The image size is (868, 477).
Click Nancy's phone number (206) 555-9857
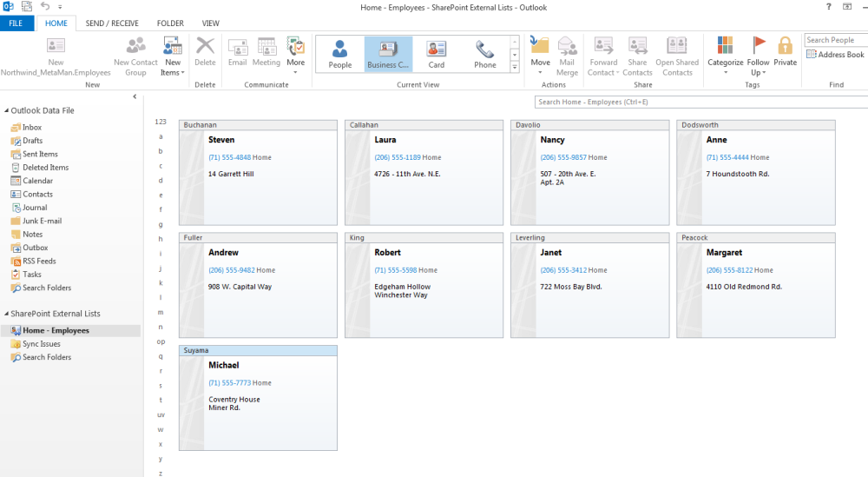(x=563, y=157)
